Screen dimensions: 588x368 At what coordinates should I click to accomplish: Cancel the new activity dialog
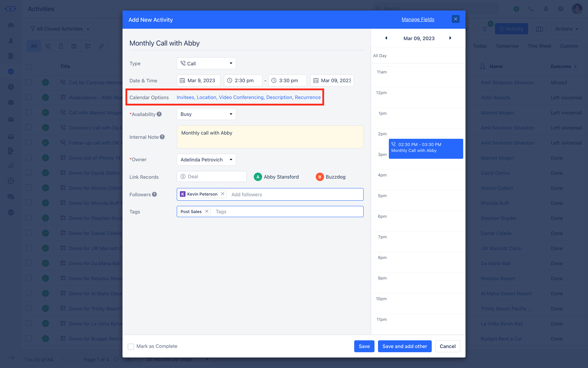(447, 346)
